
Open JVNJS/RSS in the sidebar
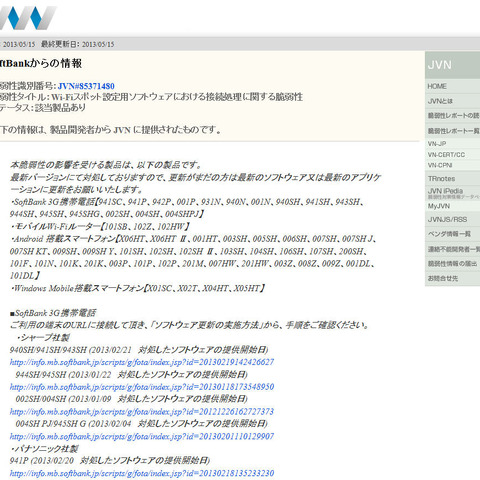452,220
